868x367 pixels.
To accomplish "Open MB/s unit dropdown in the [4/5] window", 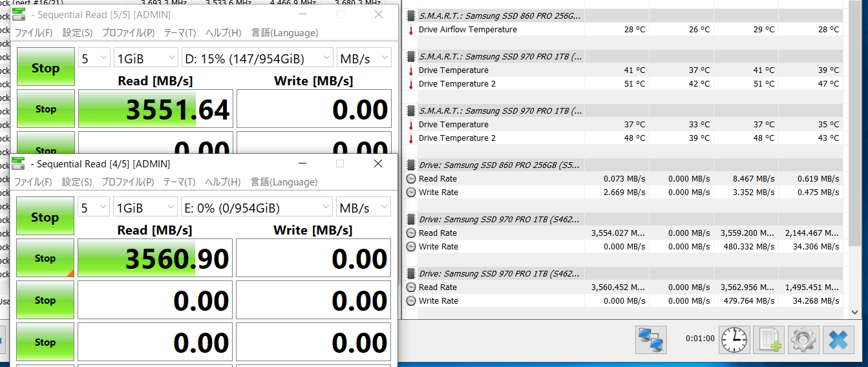I will coord(363,207).
